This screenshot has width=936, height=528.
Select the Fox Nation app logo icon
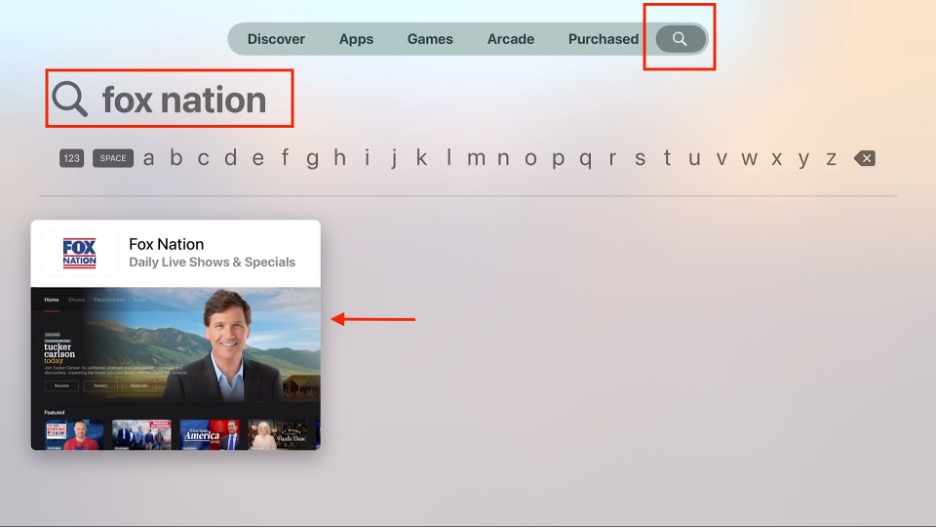tap(80, 253)
